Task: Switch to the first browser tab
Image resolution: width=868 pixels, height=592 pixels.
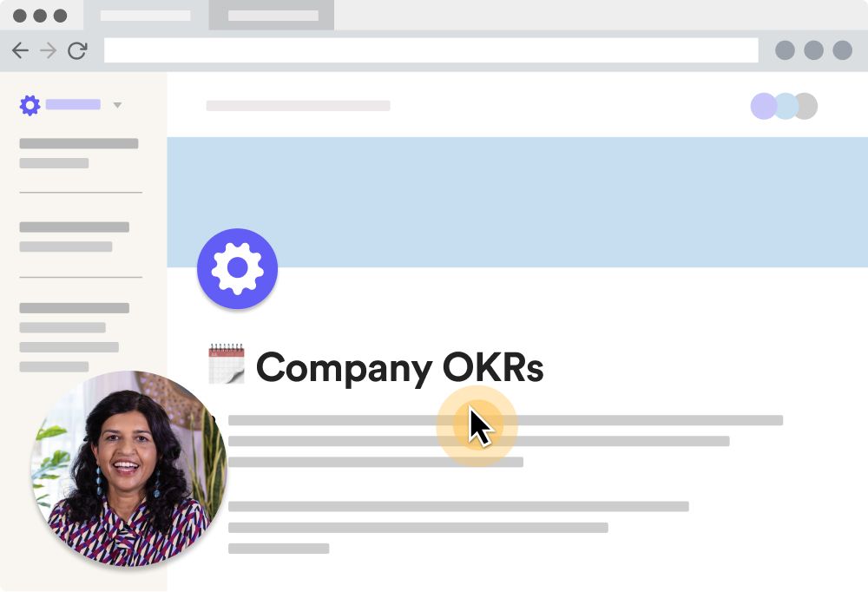Action: [146, 16]
